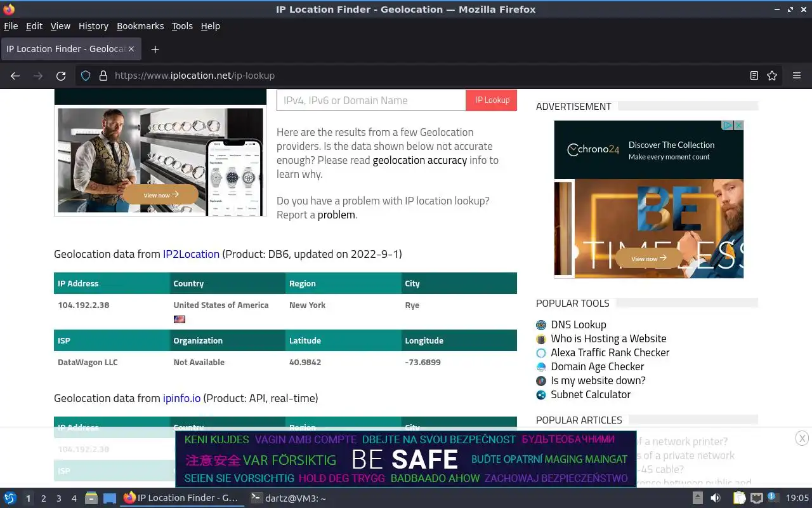Toggle reader view icon in address bar

click(754, 76)
